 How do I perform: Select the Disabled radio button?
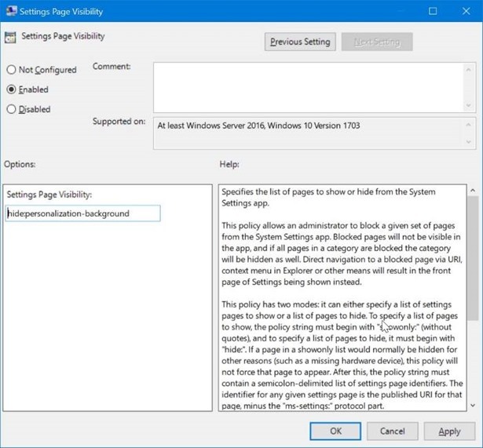[12, 109]
